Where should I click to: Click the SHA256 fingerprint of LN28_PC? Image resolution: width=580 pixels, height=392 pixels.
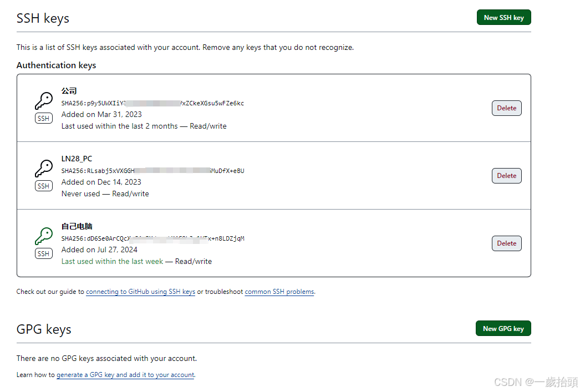[x=153, y=171]
